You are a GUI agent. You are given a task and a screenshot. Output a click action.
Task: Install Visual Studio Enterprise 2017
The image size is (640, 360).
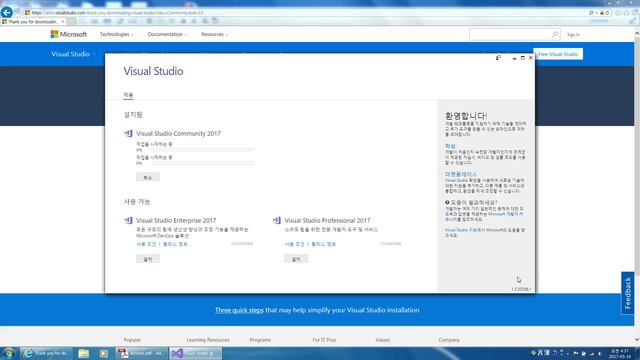tap(148, 259)
